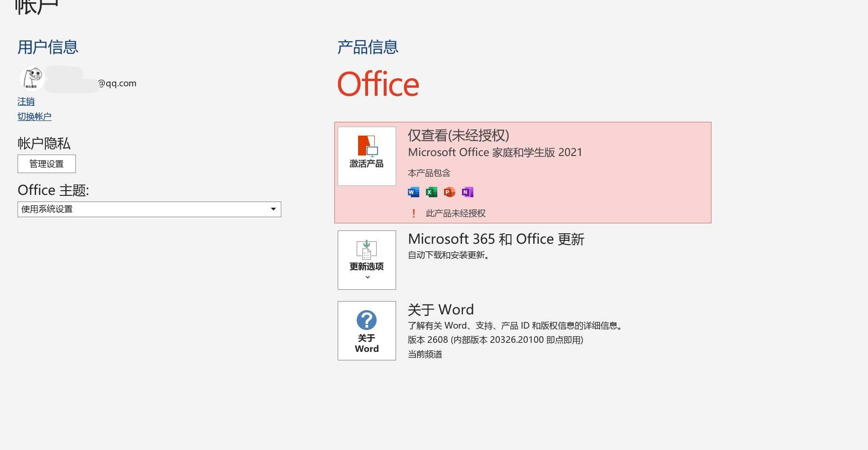Click the 注销 sign out link
The height and width of the screenshot is (450, 868).
[26, 101]
